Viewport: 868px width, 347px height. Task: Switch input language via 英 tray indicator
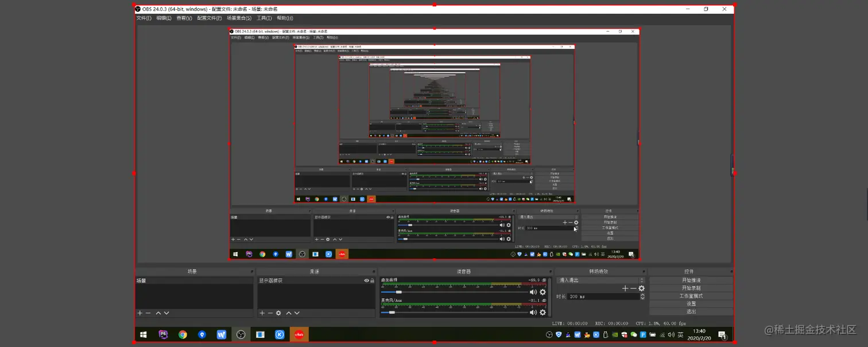(x=680, y=335)
